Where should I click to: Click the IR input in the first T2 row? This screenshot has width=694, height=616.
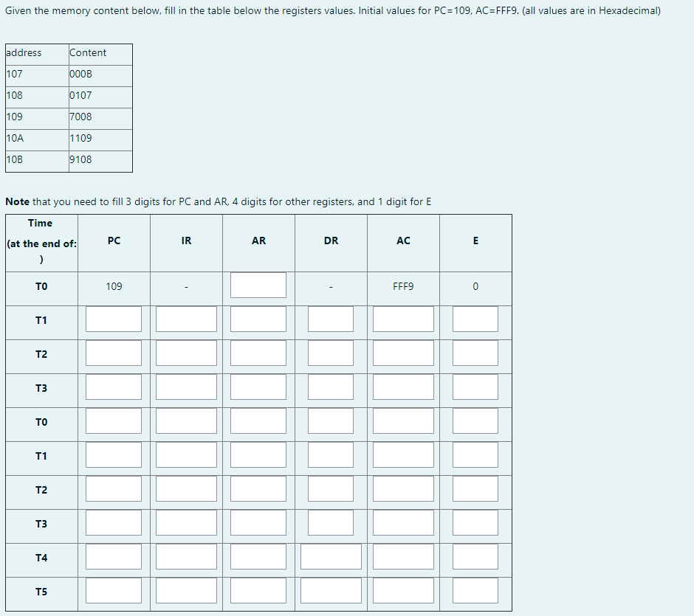186,353
